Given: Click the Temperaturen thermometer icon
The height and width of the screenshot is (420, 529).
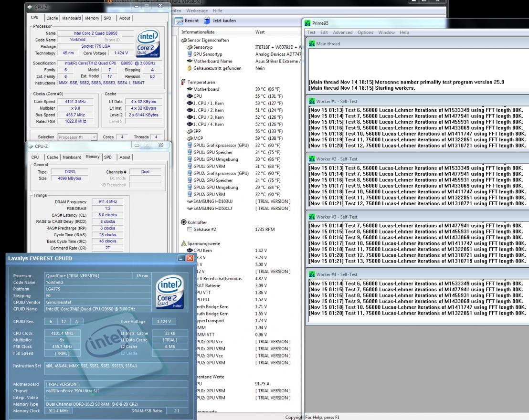Looking at the screenshot, I should click(x=184, y=82).
